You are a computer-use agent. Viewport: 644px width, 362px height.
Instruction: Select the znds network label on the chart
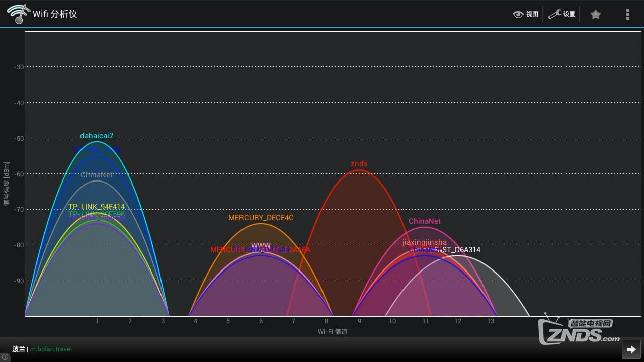point(359,164)
